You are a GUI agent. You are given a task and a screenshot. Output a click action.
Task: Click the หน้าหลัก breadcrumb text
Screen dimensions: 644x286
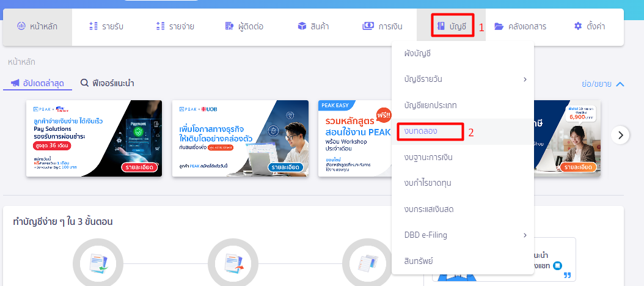tap(21, 62)
